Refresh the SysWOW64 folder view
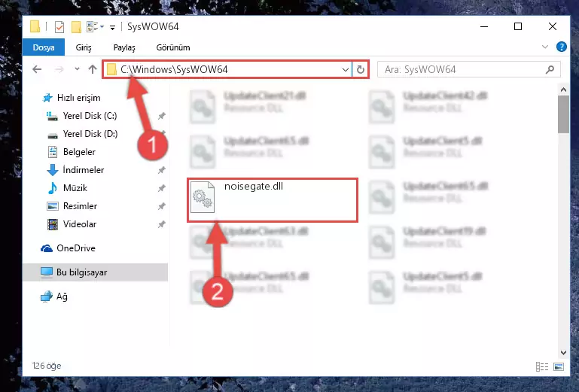Image resolution: width=579 pixels, height=392 pixels. click(361, 69)
